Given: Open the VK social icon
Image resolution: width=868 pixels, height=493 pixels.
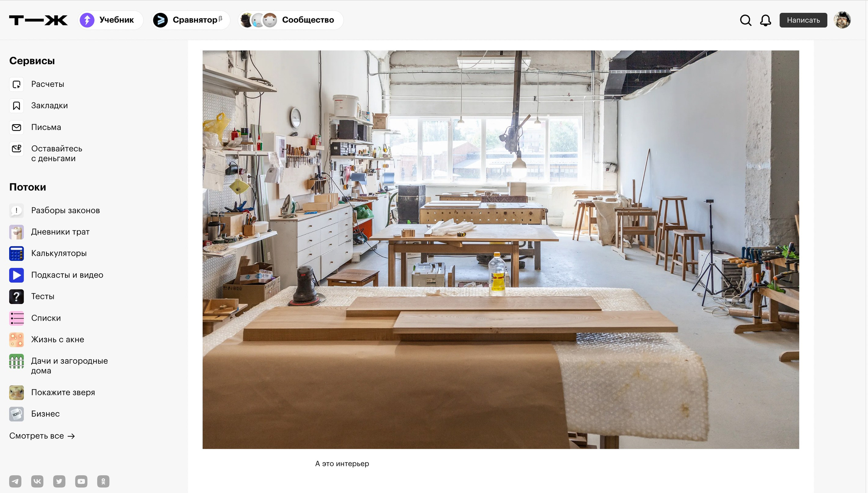Looking at the screenshot, I should click(37, 481).
